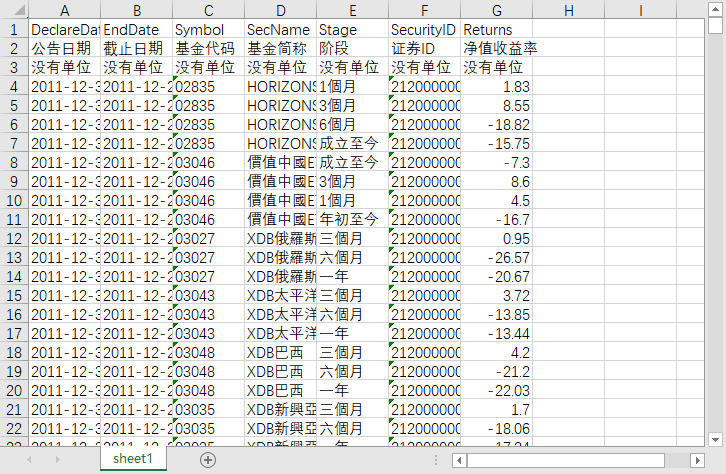Select the 年初至今 stage cell
Screen dimensions: 726x474
tap(352, 219)
